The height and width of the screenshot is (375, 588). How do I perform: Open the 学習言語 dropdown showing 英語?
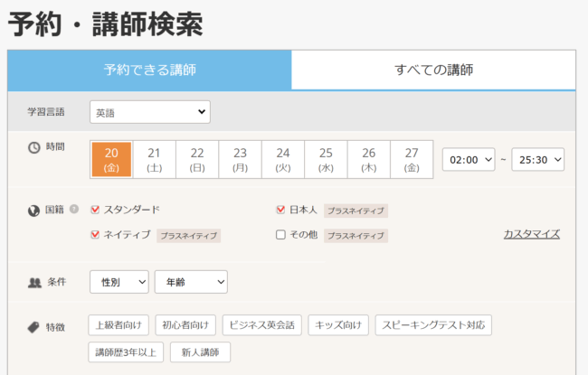150,113
